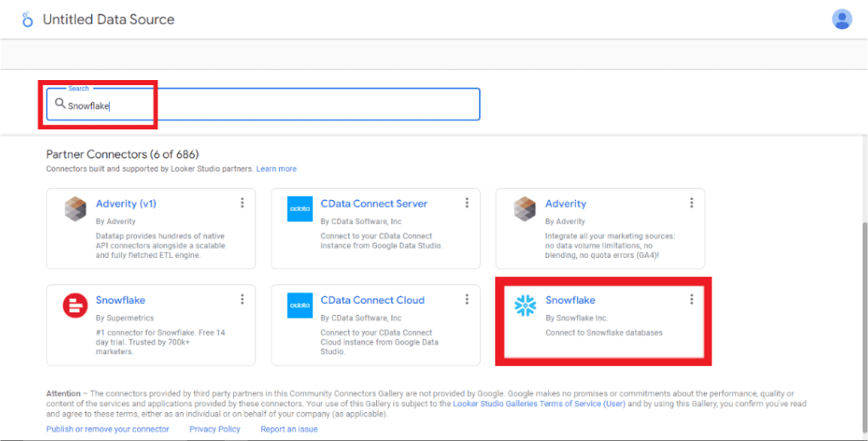Focus the Search connectors field
The image size is (868, 441).
[x=263, y=104]
